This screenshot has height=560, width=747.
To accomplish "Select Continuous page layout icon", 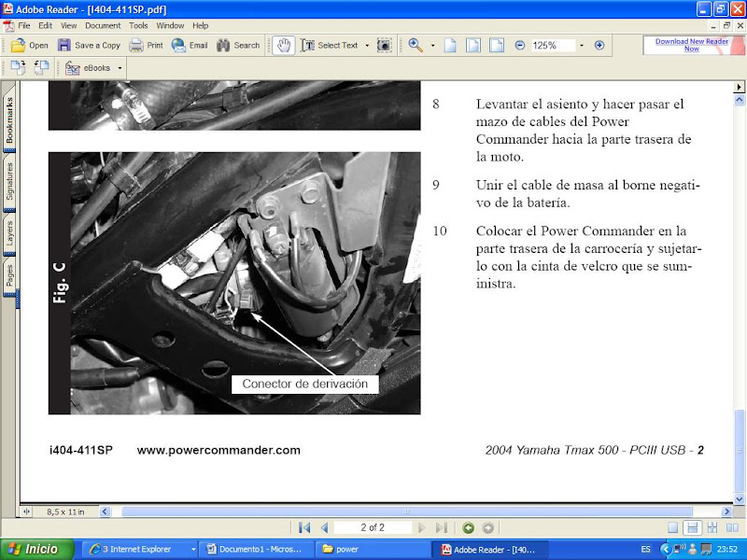I will 692,527.
